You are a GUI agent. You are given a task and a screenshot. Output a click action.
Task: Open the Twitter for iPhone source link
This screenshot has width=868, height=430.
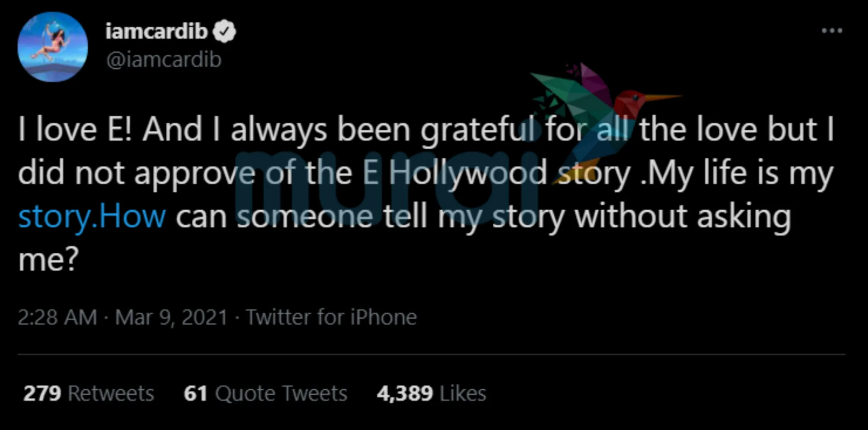pos(331,317)
